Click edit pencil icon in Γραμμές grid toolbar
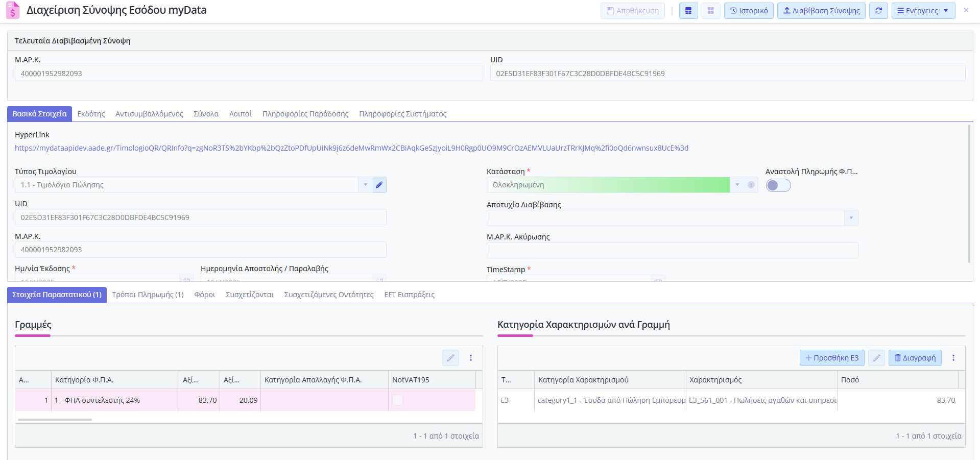980x460 pixels. point(450,358)
